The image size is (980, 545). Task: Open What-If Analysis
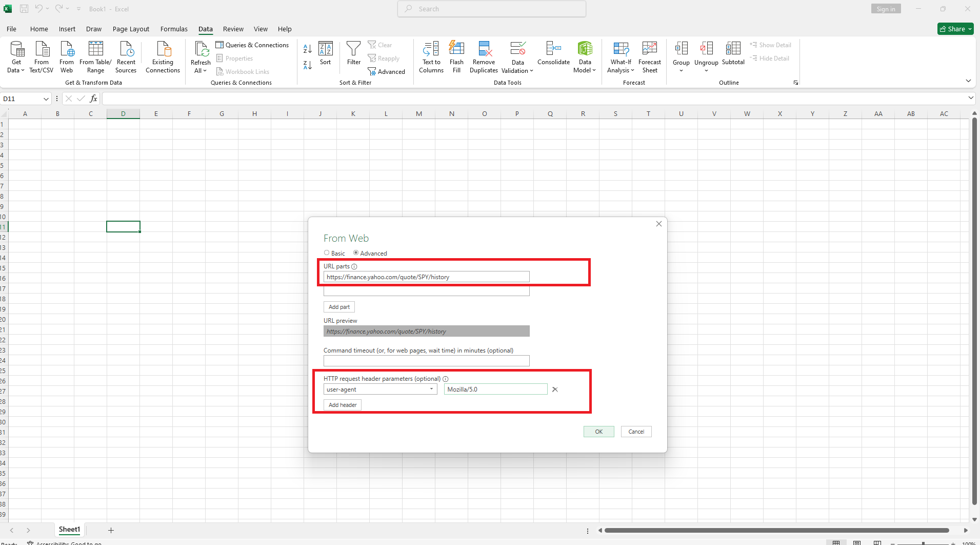621,57
